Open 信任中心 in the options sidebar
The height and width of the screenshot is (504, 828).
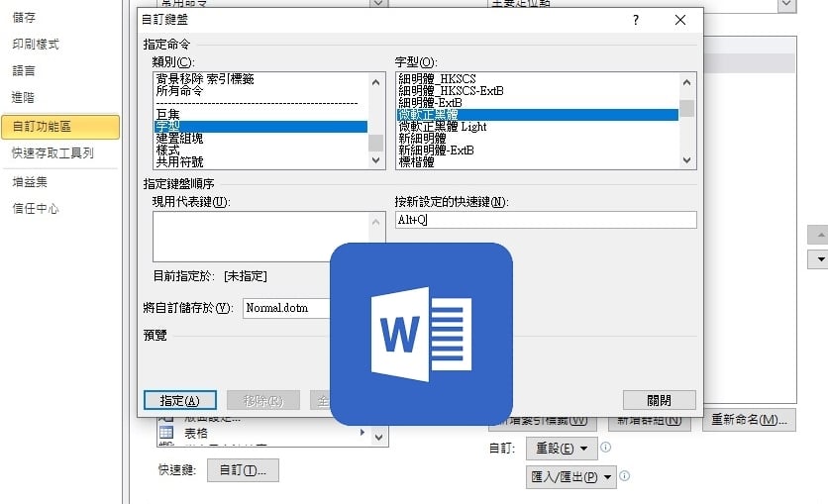click(36, 209)
